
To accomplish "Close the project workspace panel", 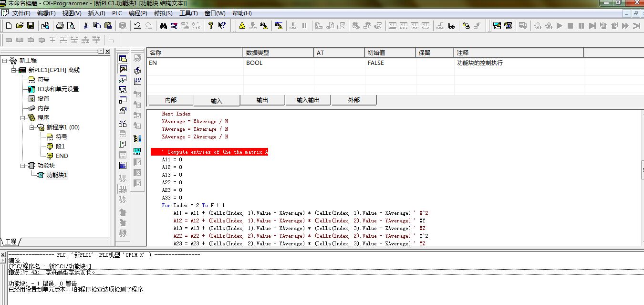I will 107,52.
